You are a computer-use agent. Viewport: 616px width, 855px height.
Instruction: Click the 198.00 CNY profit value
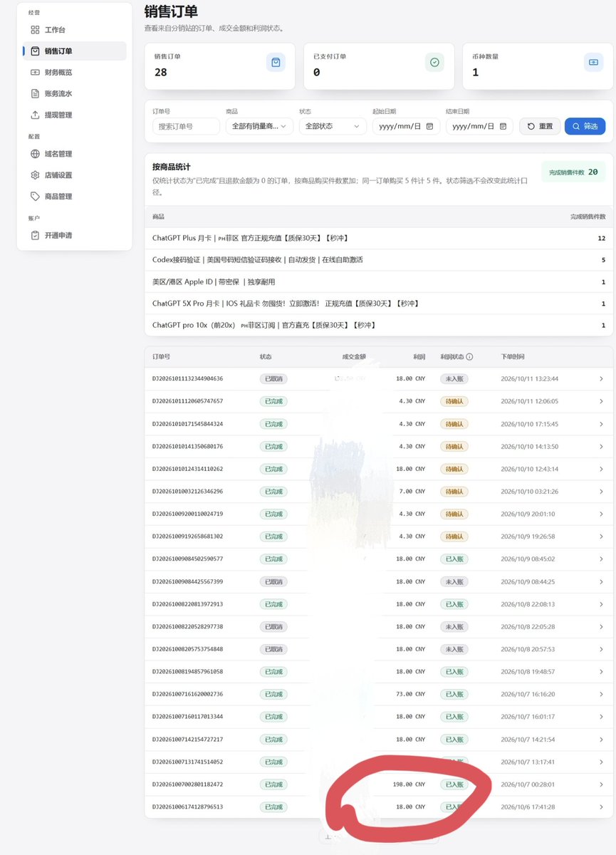click(x=409, y=784)
